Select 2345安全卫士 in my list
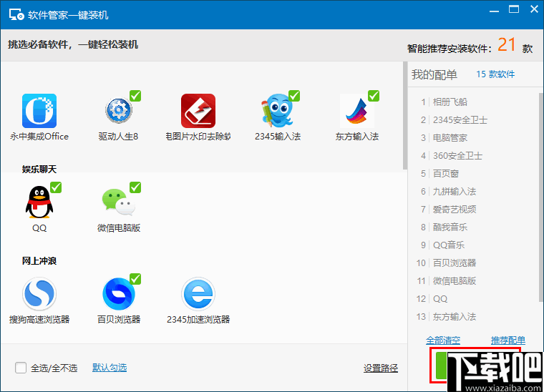 click(460, 120)
